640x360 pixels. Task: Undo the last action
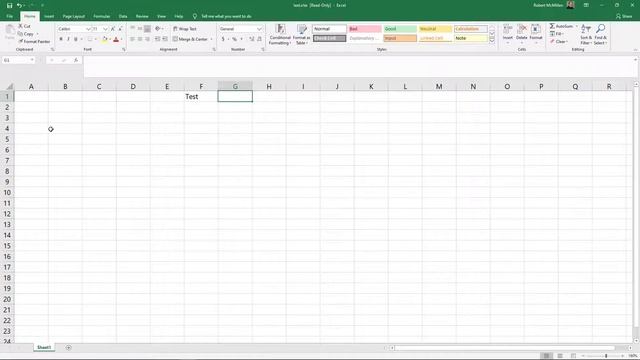click(19, 5)
